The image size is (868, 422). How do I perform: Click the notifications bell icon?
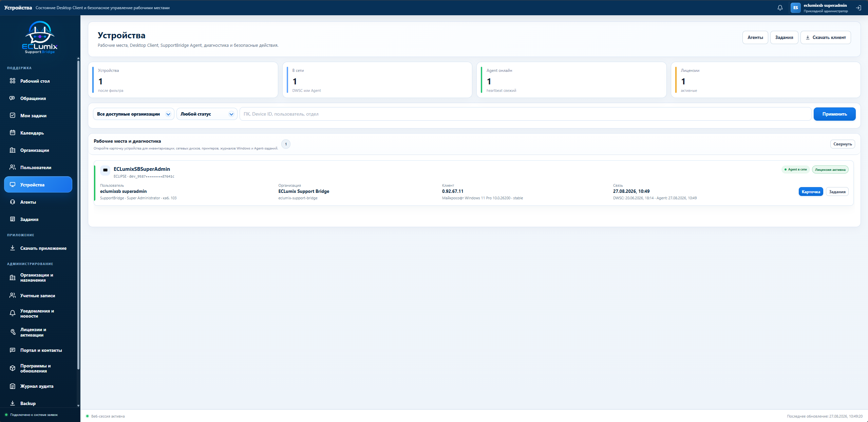(x=780, y=8)
